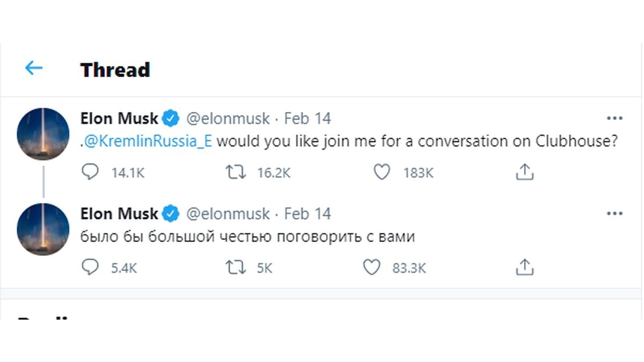Image resolution: width=644 pixels, height=362 pixels.
Task: Click Elon Musk's name on second tweet
Action: pyautogui.click(x=119, y=214)
